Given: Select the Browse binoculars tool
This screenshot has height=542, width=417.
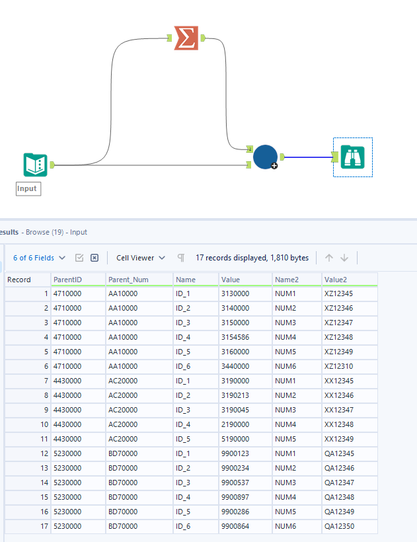Looking at the screenshot, I should [353, 157].
